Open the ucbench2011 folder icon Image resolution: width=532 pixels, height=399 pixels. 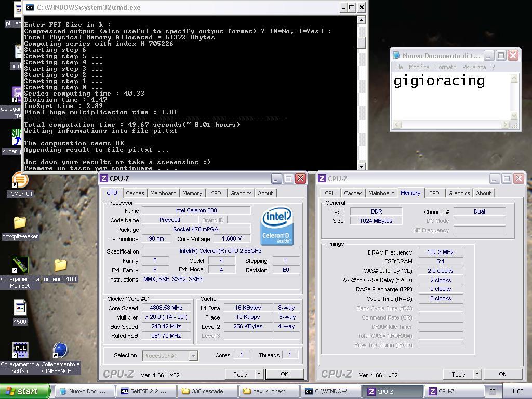click(60, 265)
